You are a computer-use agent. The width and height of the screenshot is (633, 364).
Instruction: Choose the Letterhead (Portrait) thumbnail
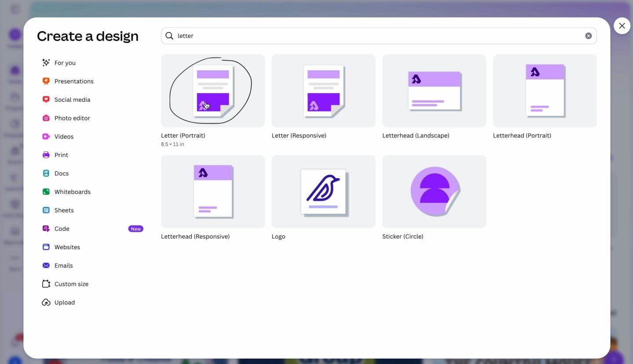[545, 91]
